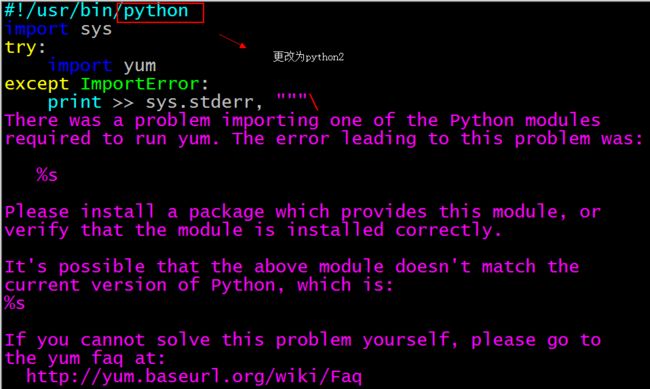Viewport: 650px width, 389px height.
Task: Click the annotation text '更改为python2'
Action: click(x=308, y=57)
